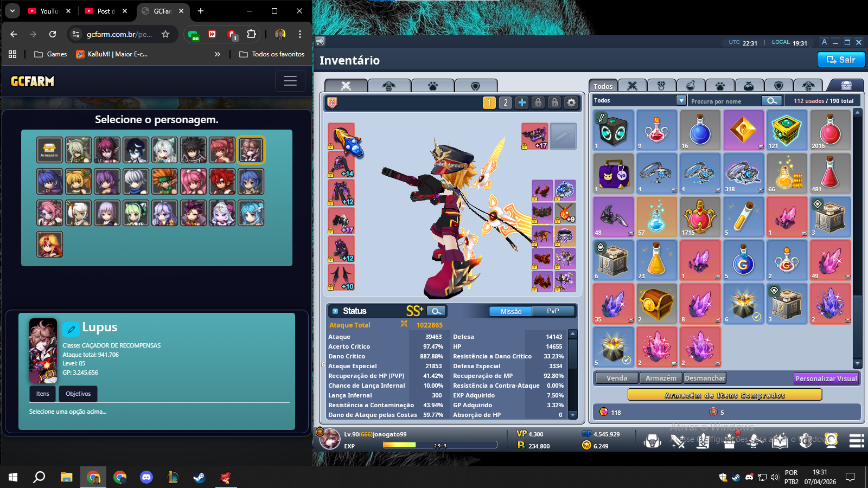Click the Itens option for Lupus
This screenshot has height=488, width=868.
[x=43, y=394]
